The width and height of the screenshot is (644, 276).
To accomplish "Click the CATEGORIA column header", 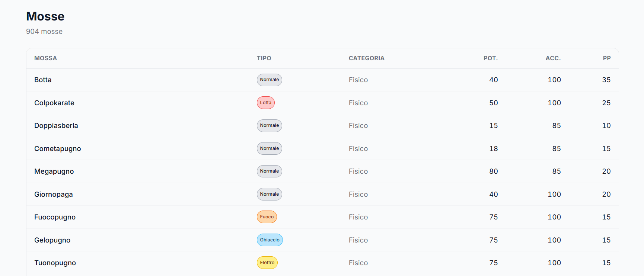I will (x=366, y=58).
